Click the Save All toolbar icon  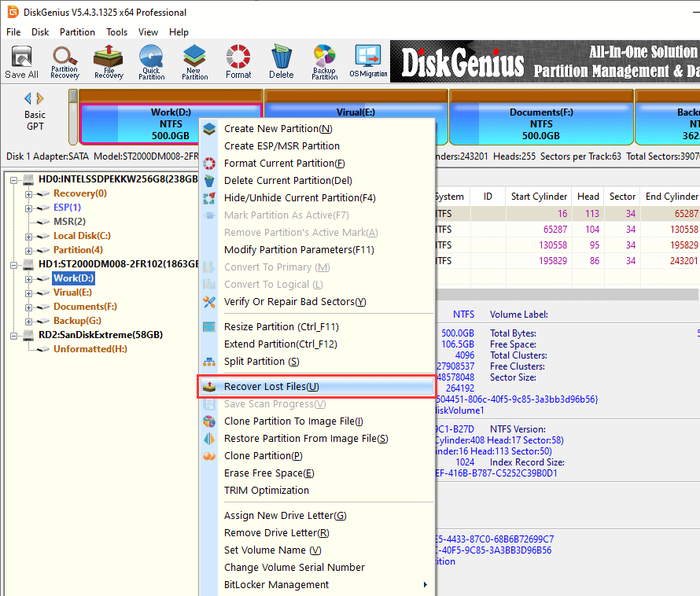click(21, 61)
